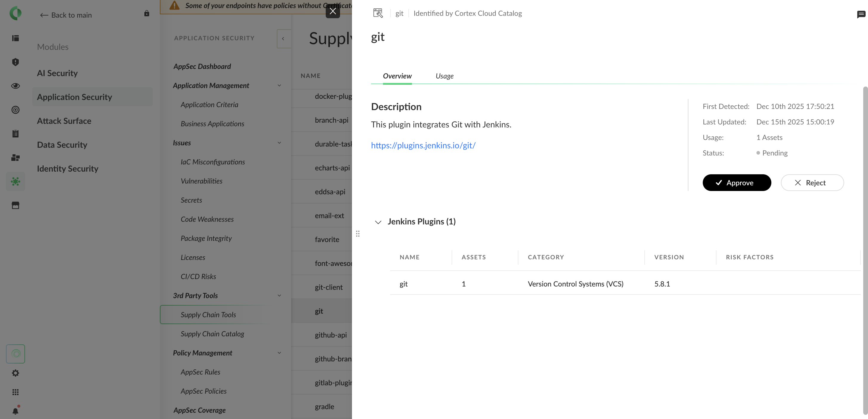This screenshot has width=868, height=419.
Task: Collapse the Application Management menu group
Action: point(279,86)
